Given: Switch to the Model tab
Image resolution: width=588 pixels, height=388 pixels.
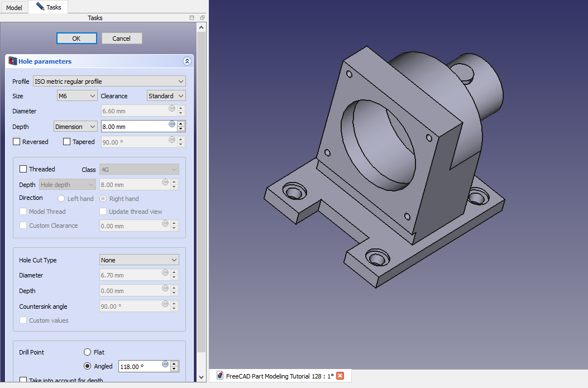Looking at the screenshot, I should pyautogui.click(x=14, y=8).
